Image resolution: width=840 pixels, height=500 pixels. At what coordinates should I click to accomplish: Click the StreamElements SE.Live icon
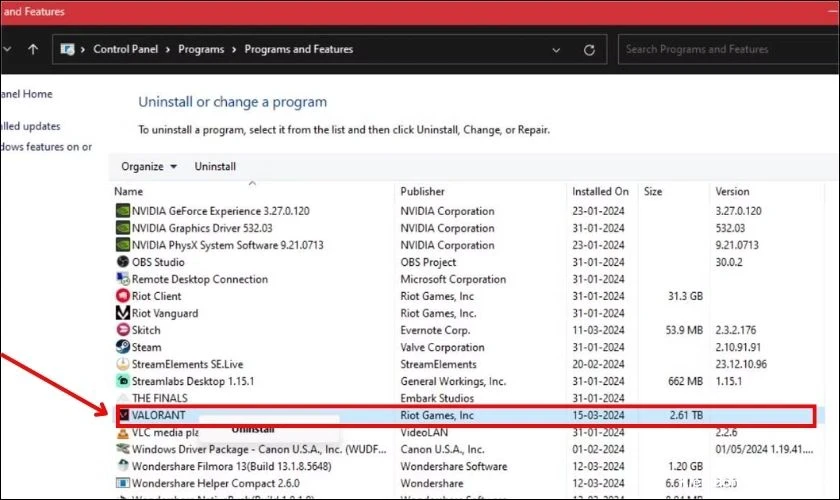point(123,364)
